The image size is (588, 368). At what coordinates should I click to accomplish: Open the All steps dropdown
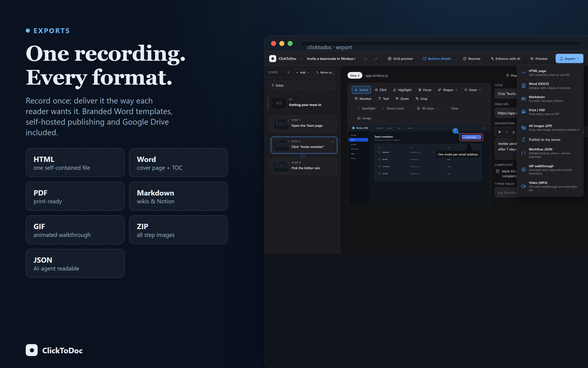pyautogui.click(x=428, y=108)
